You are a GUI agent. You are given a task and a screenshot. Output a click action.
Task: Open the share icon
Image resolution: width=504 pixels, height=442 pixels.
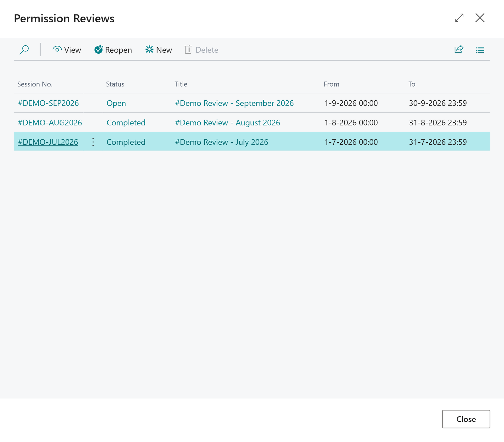(459, 49)
